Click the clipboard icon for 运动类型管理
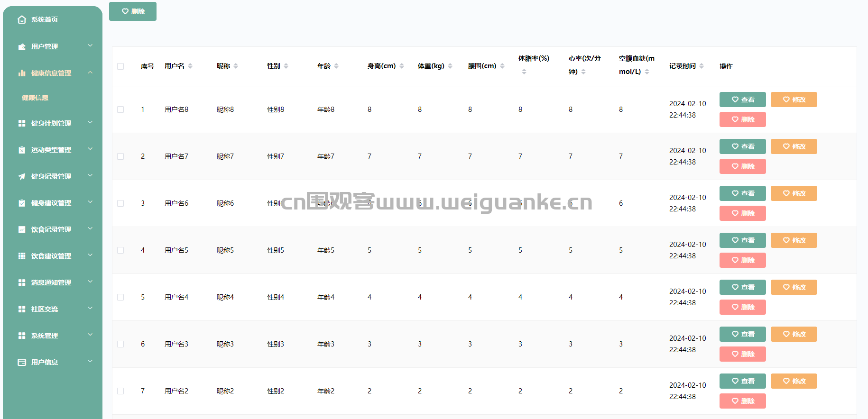 22,150
